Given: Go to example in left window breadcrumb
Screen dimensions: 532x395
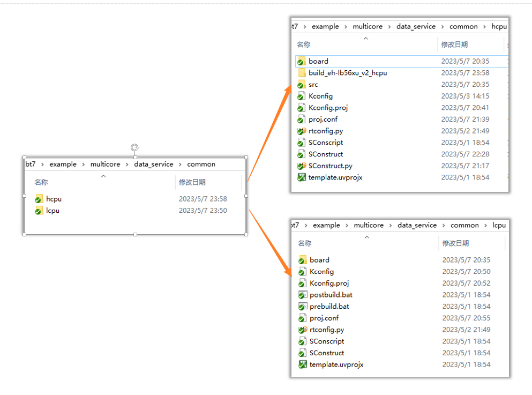Looking at the screenshot, I should click(x=63, y=165).
